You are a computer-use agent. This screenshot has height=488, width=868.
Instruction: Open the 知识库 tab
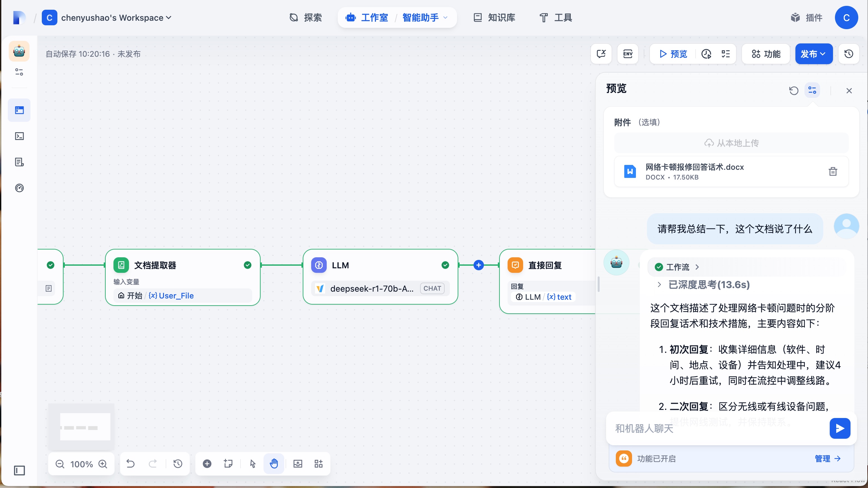point(494,17)
